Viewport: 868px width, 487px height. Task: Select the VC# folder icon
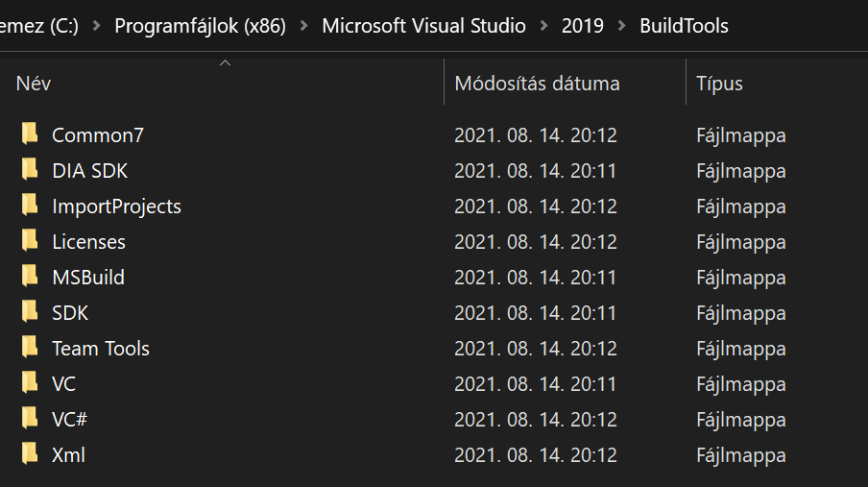(30, 418)
